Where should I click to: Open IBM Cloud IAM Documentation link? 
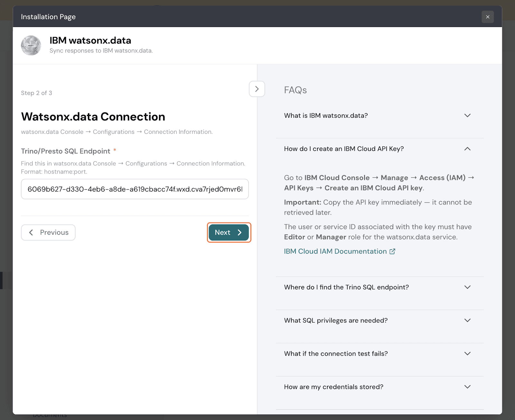[335, 251]
